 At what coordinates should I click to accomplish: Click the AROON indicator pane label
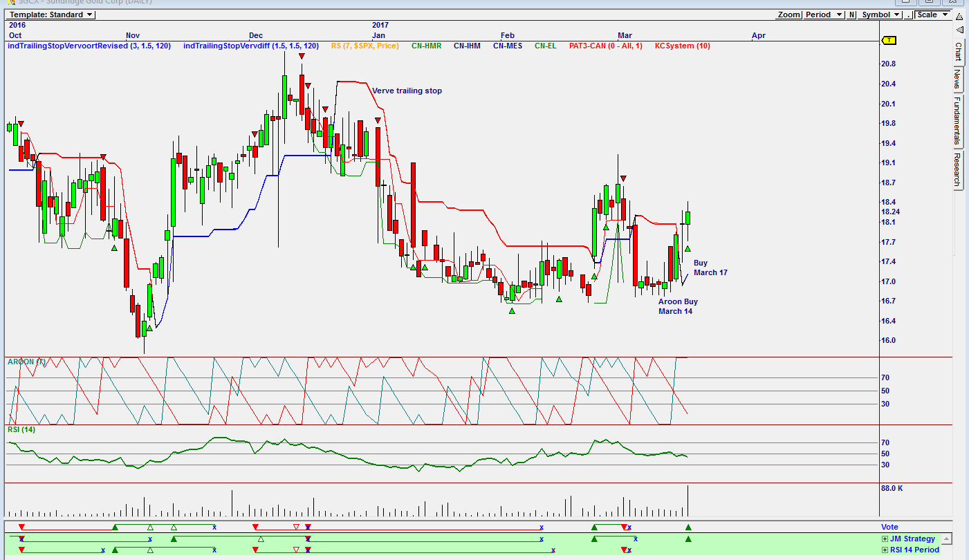[x=27, y=362]
